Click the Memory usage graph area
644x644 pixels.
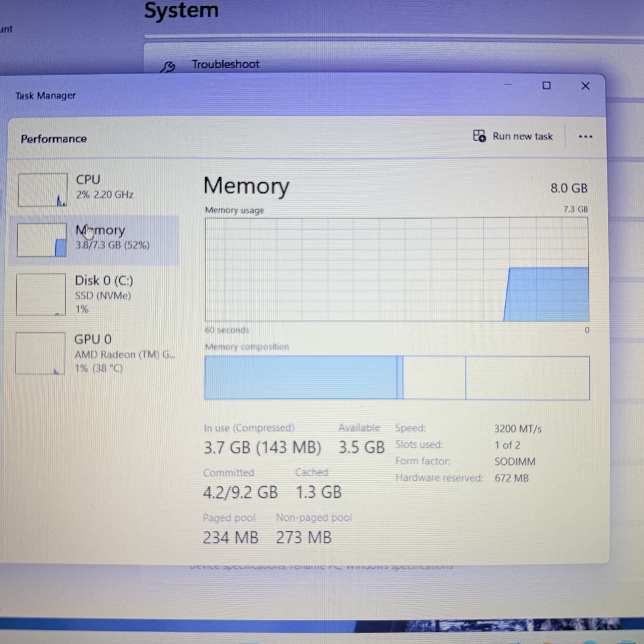(396, 269)
